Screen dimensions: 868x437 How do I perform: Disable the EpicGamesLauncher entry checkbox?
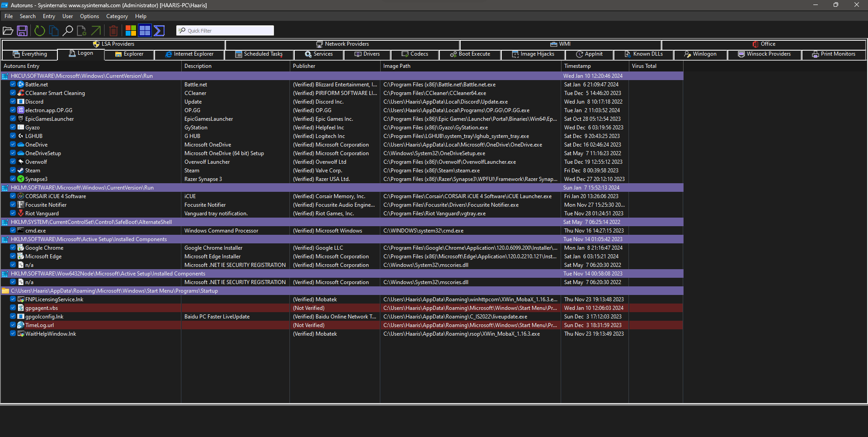click(13, 119)
